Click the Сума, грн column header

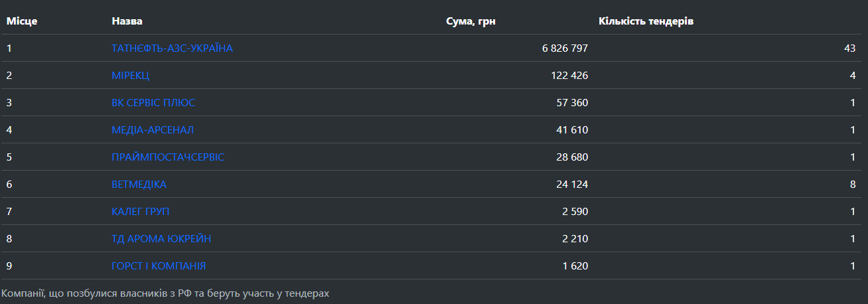click(x=470, y=21)
